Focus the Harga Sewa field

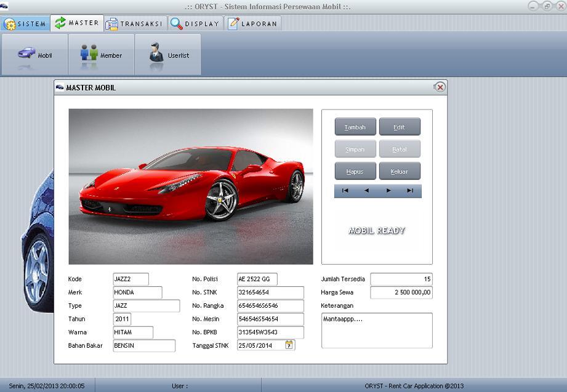point(401,292)
